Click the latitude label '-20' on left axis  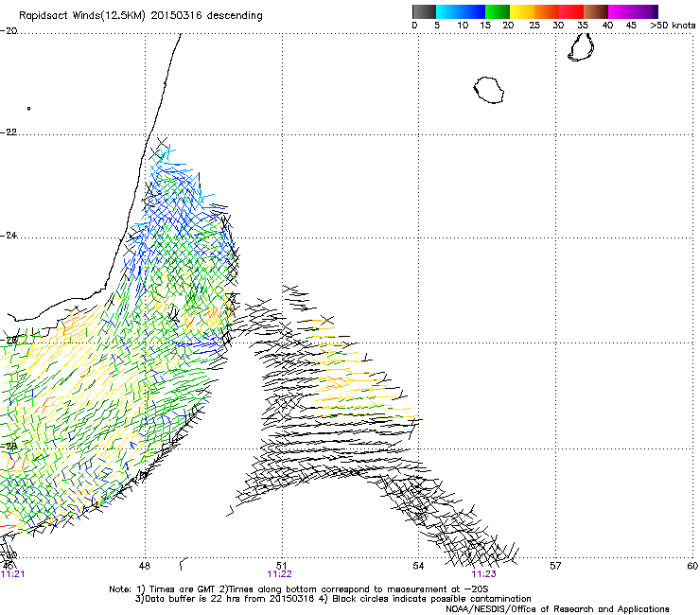pos(9,31)
